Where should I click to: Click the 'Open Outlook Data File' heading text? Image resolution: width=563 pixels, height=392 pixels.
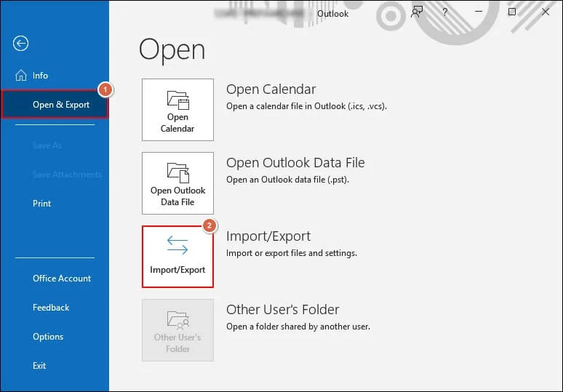click(x=295, y=163)
